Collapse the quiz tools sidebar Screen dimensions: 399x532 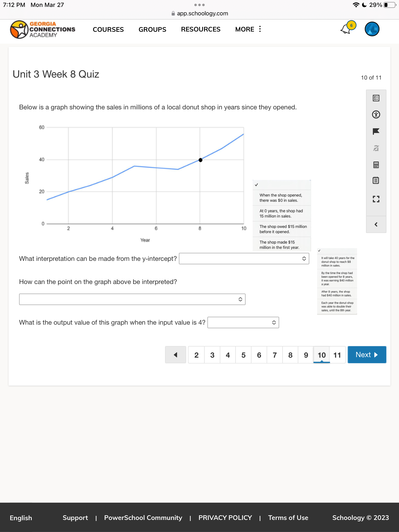click(376, 224)
